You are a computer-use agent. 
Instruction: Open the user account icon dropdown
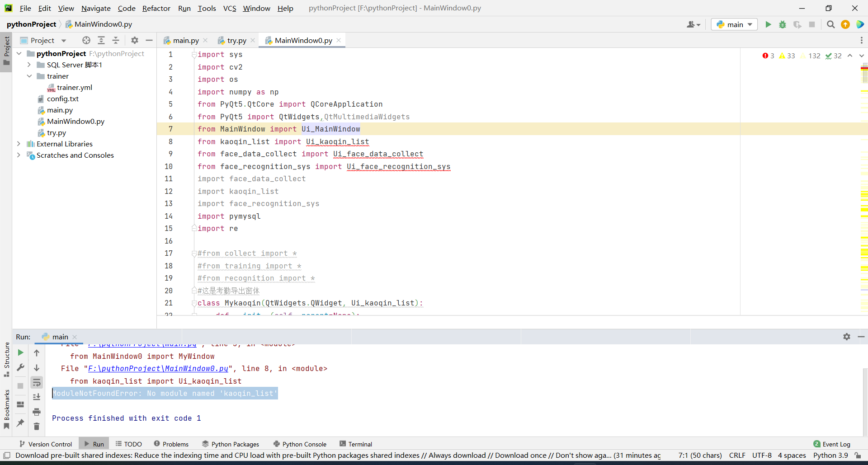[693, 24]
